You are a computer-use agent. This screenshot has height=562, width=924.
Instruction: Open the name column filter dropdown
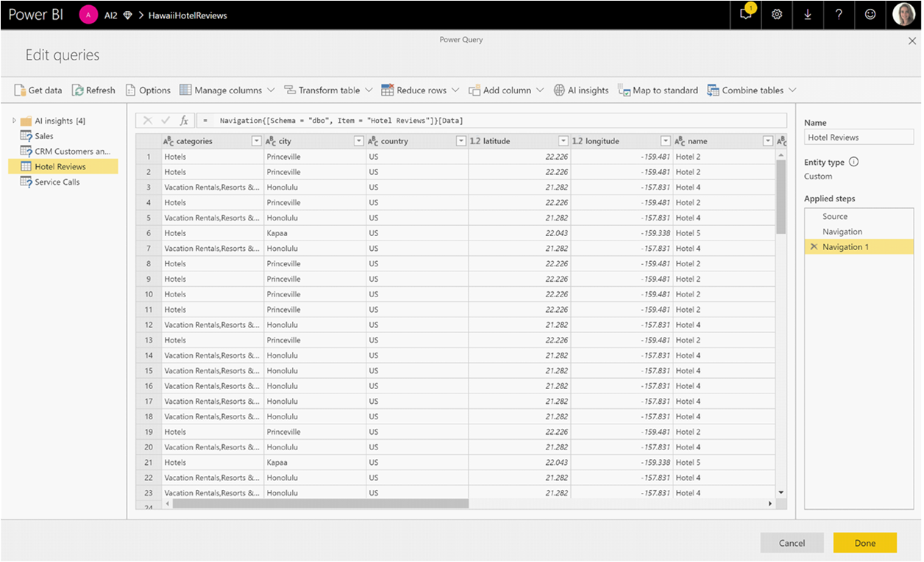767,141
